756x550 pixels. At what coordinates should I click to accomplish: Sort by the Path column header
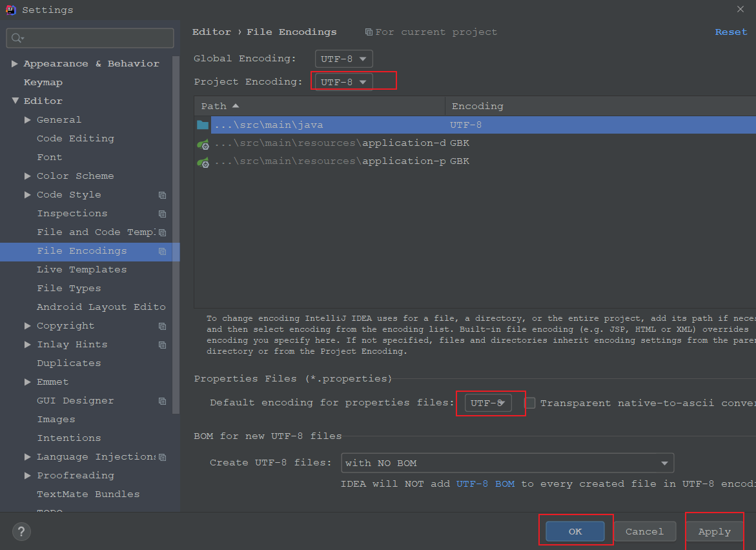pos(319,106)
